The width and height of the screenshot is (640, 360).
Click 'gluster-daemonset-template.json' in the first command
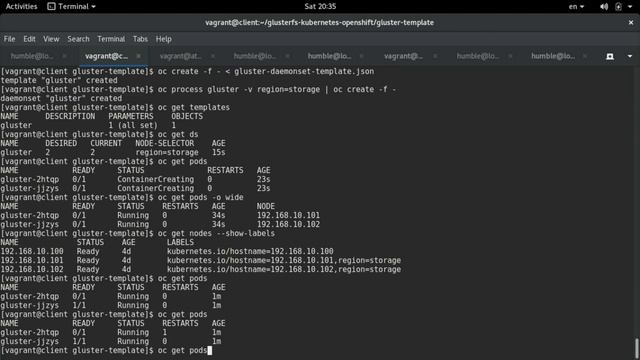click(304, 71)
